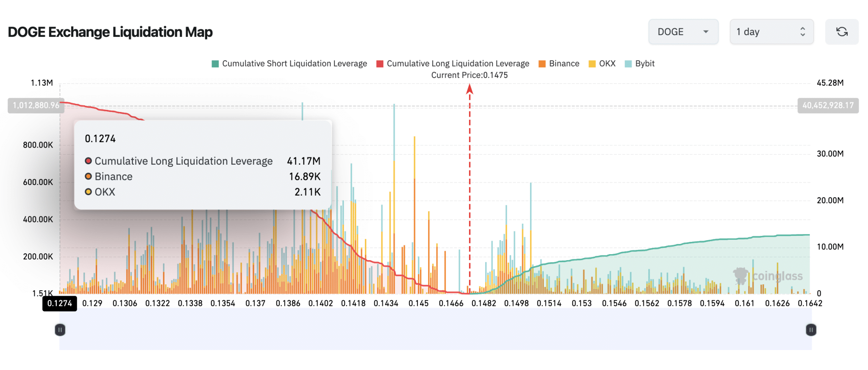Click the 0.1322 x-axis price label
The image size is (868, 370).
(158, 303)
